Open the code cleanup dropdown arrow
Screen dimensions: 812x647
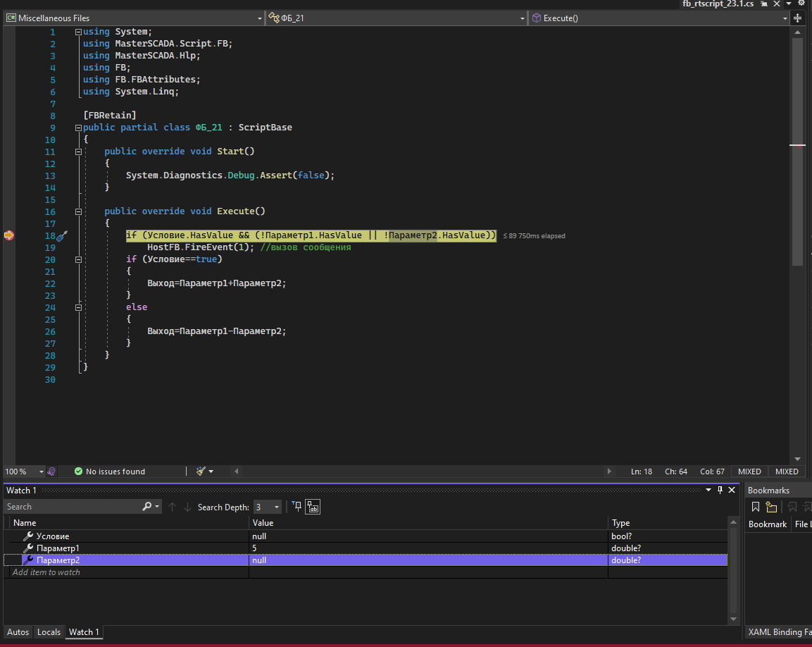[x=211, y=472]
